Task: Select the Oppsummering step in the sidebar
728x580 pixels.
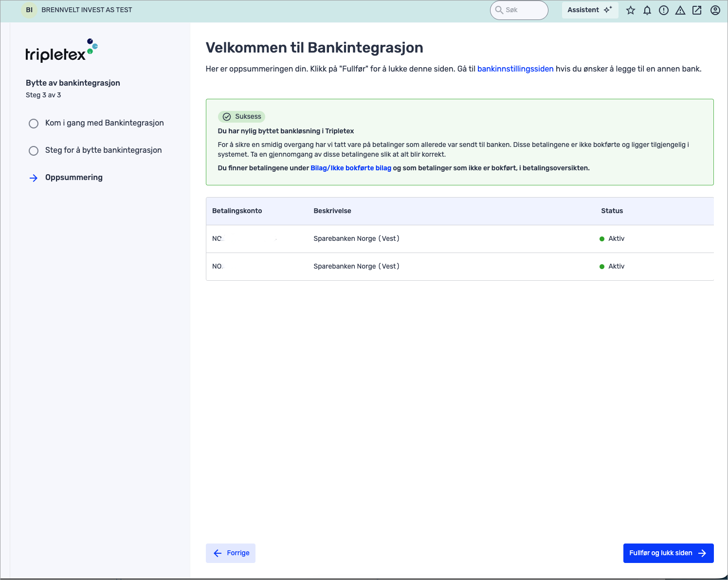Action: tap(73, 178)
